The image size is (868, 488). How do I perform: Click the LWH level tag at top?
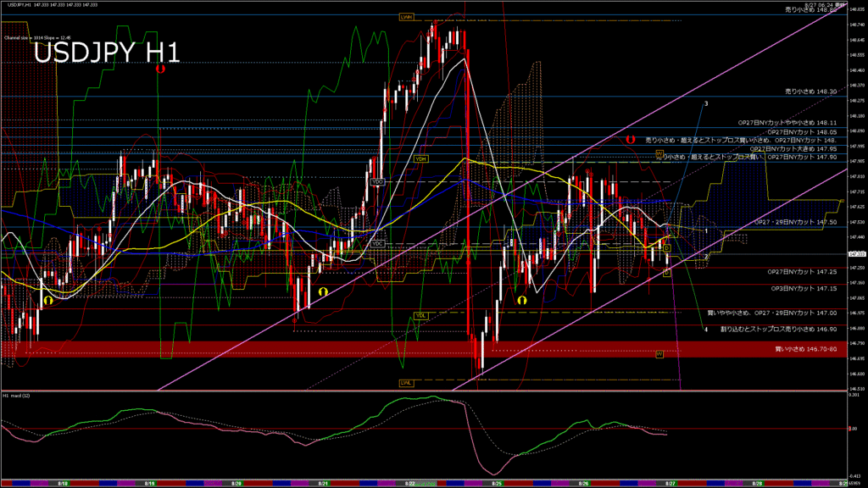(x=406, y=16)
